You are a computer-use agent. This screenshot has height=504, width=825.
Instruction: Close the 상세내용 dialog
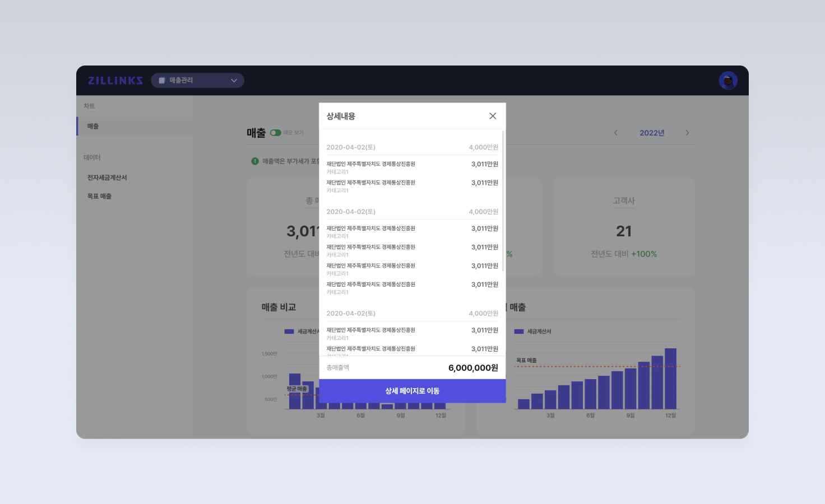(493, 116)
